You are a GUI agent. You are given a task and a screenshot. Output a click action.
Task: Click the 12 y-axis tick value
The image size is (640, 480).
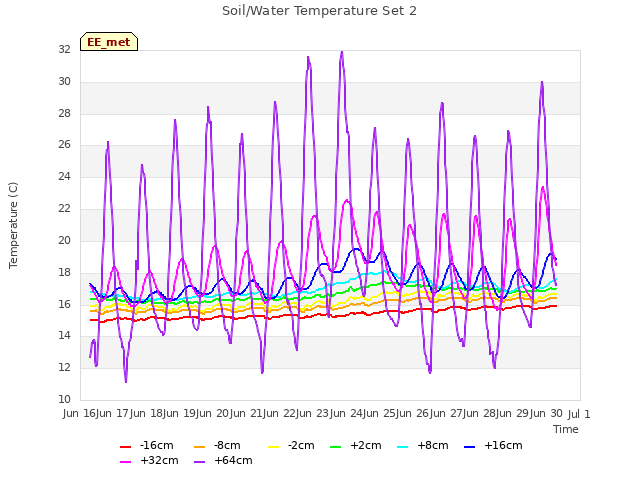click(x=64, y=367)
